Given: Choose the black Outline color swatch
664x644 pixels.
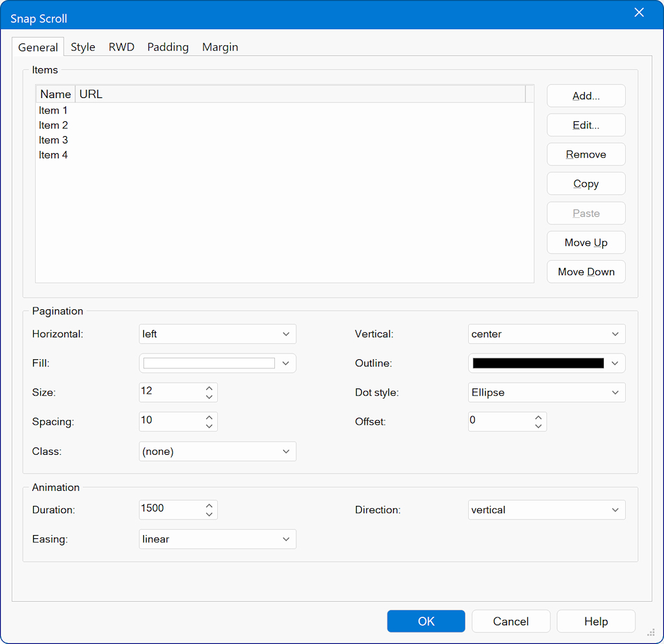Looking at the screenshot, I should click(538, 363).
